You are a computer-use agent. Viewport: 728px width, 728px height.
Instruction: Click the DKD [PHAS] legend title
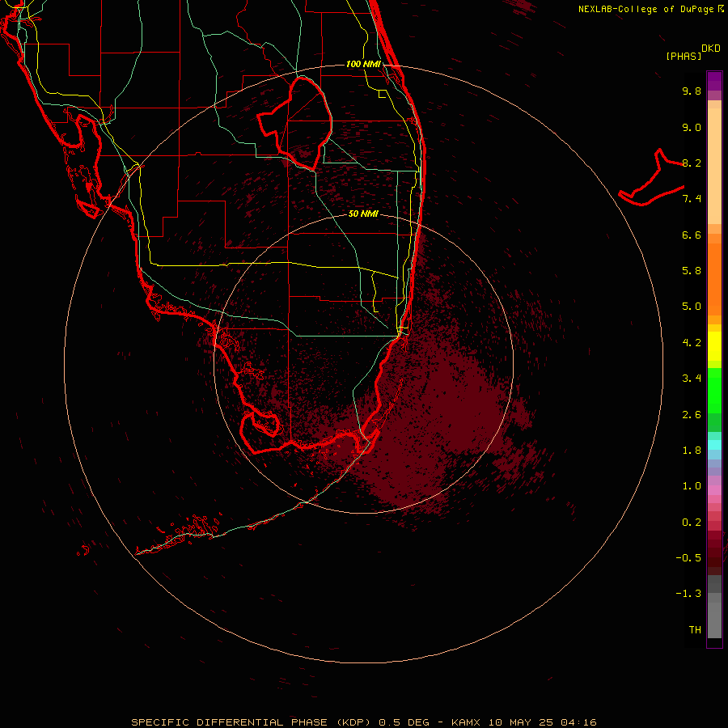(x=692, y=53)
